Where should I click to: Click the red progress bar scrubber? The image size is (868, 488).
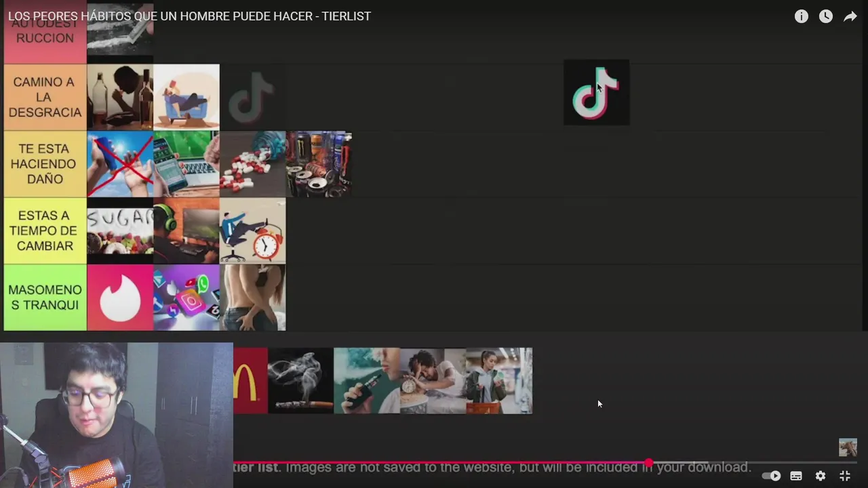click(649, 463)
